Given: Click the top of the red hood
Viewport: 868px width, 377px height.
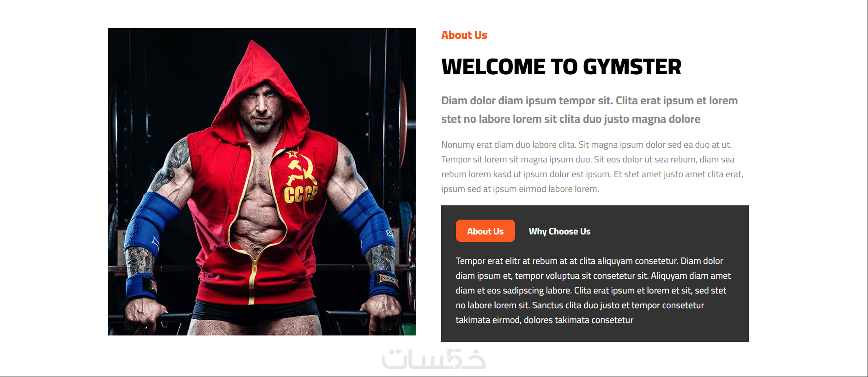Looking at the screenshot, I should coord(253,51).
